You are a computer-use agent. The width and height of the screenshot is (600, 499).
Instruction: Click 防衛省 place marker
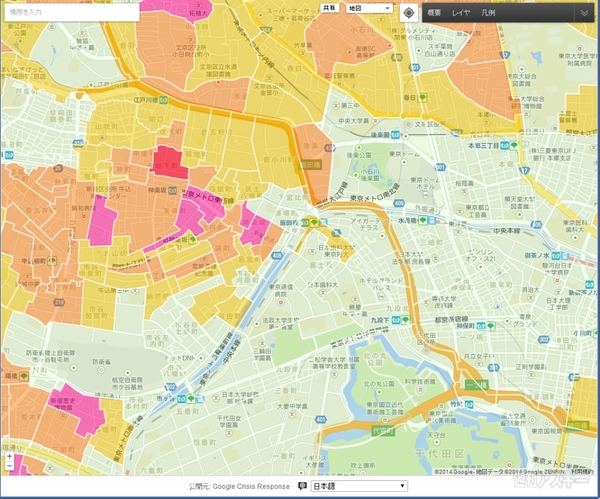click(x=101, y=370)
